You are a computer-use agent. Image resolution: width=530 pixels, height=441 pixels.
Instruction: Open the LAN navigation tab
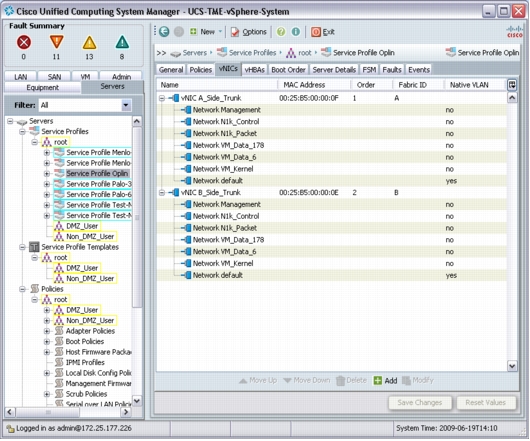click(20, 77)
